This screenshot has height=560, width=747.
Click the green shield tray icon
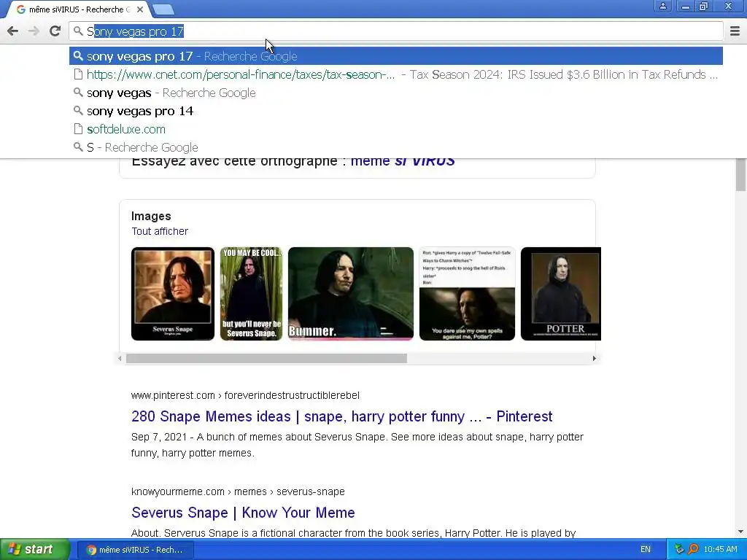point(679,550)
